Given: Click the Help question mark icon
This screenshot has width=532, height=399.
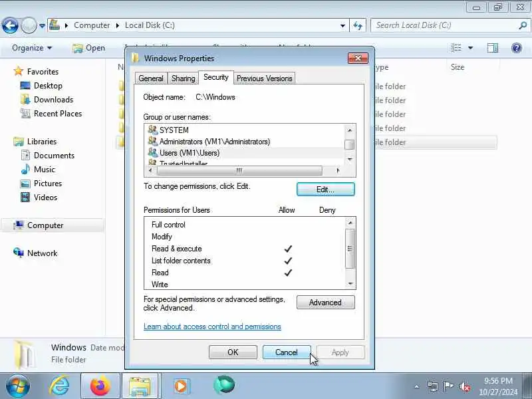Looking at the screenshot, I should (517, 48).
